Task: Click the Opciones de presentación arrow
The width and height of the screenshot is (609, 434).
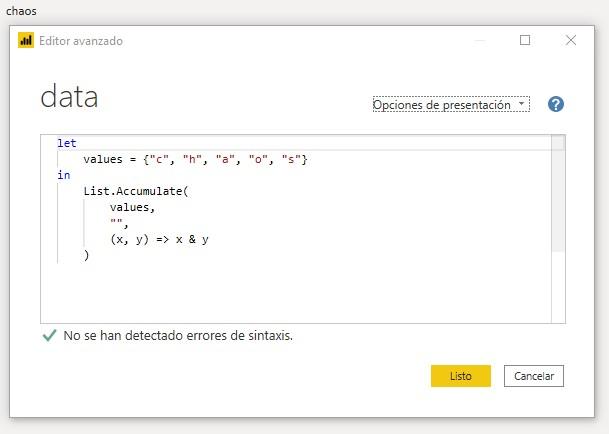Action: tap(522, 104)
